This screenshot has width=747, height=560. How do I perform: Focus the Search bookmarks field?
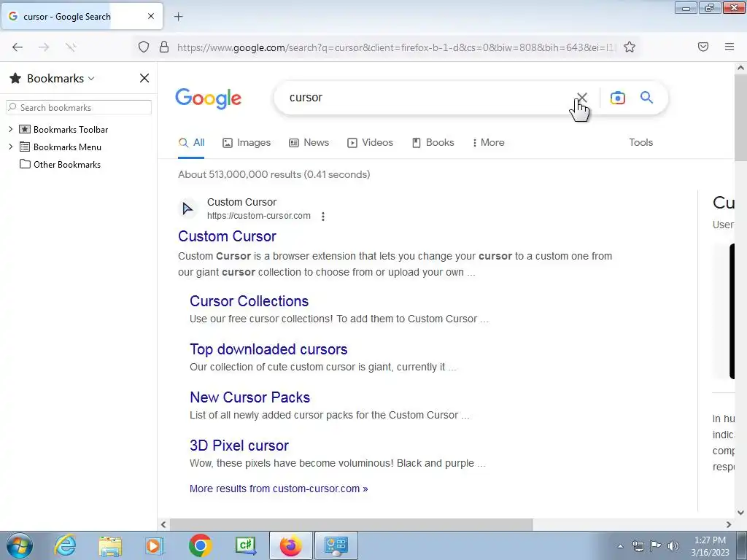(x=79, y=107)
